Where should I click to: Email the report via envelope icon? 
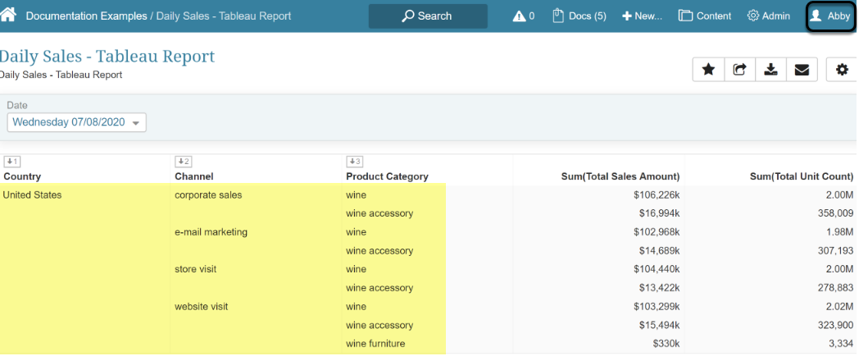coord(802,71)
